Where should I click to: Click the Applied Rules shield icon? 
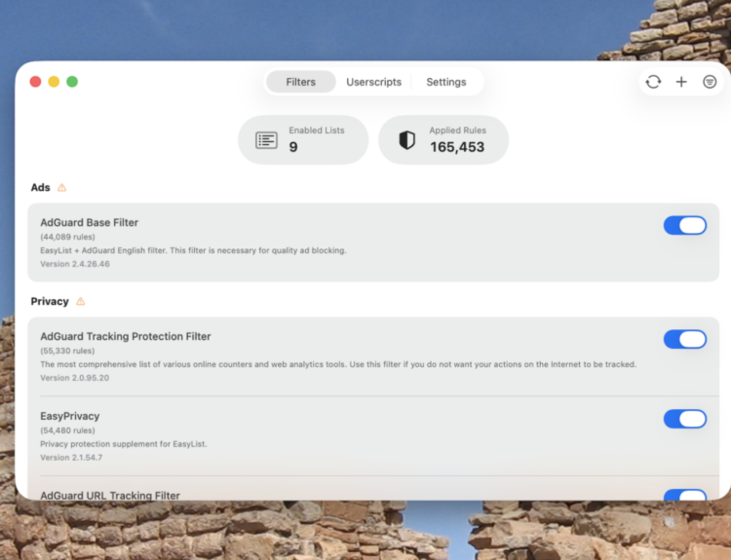[x=407, y=140]
